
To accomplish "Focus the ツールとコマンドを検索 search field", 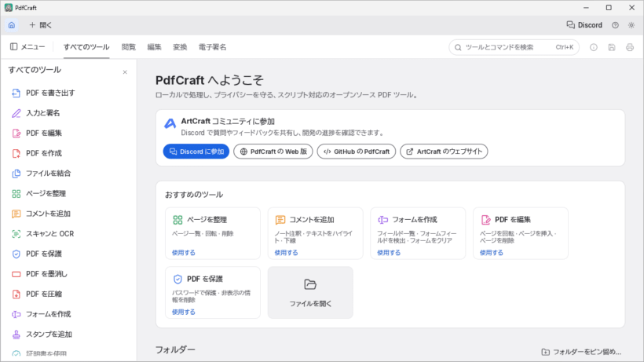I will [x=514, y=47].
